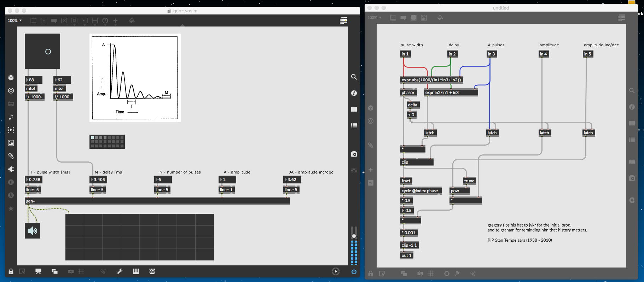Image resolution: width=644 pixels, height=282 pixels.
Task: Click the first highlighted slot in preset grid
Action: tap(92, 137)
